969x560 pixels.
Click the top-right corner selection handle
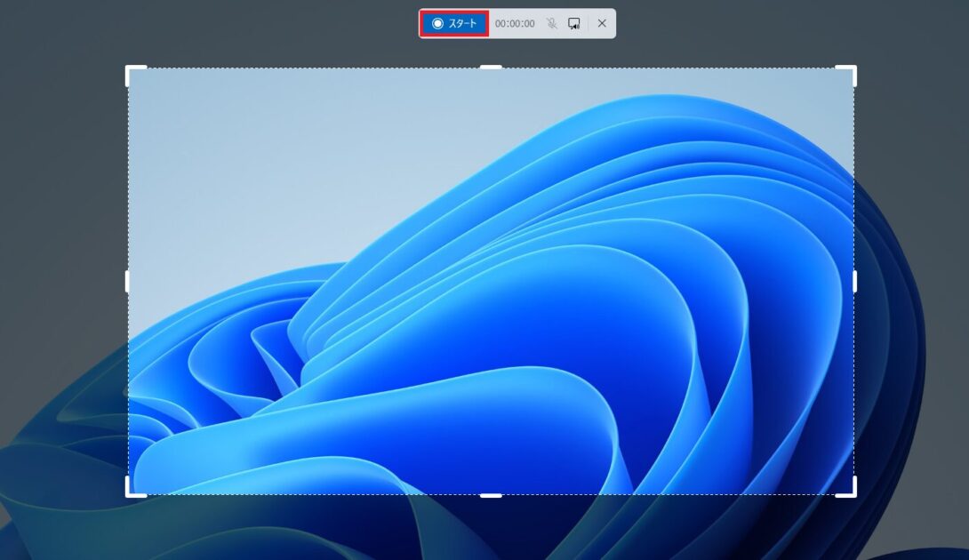(846, 75)
